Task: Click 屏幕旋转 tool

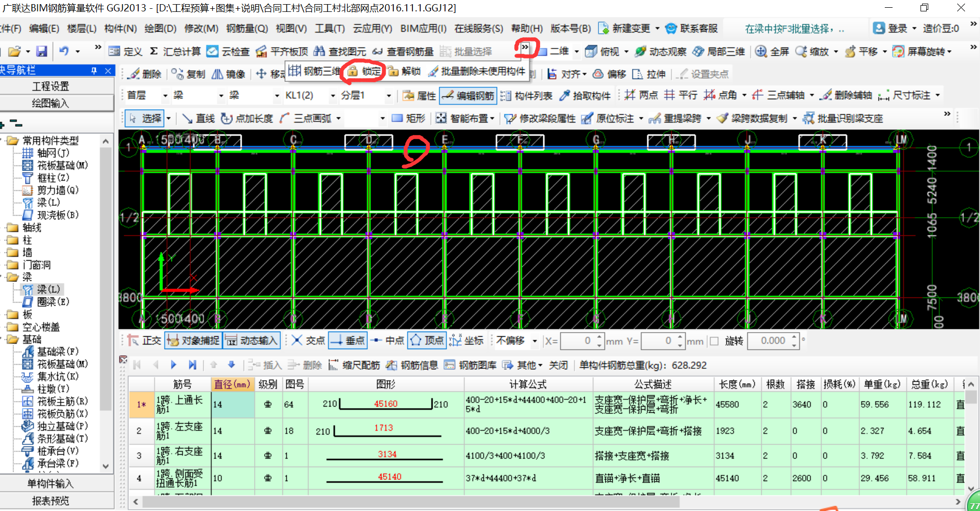Action: 921,51
